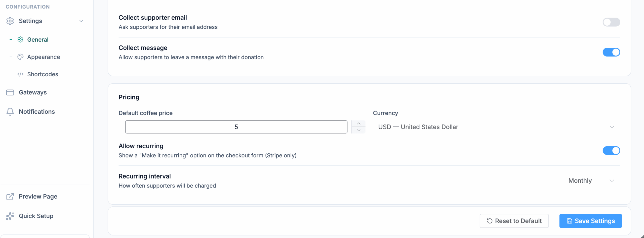Click the Notifications bell icon

coord(10,112)
